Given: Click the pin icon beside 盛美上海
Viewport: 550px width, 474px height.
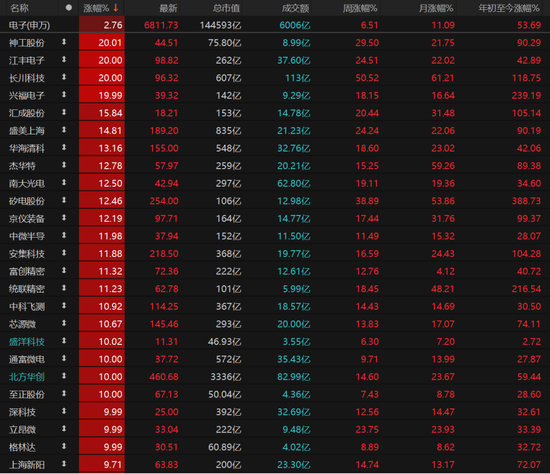Looking at the screenshot, I should pyautogui.click(x=64, y=130).
